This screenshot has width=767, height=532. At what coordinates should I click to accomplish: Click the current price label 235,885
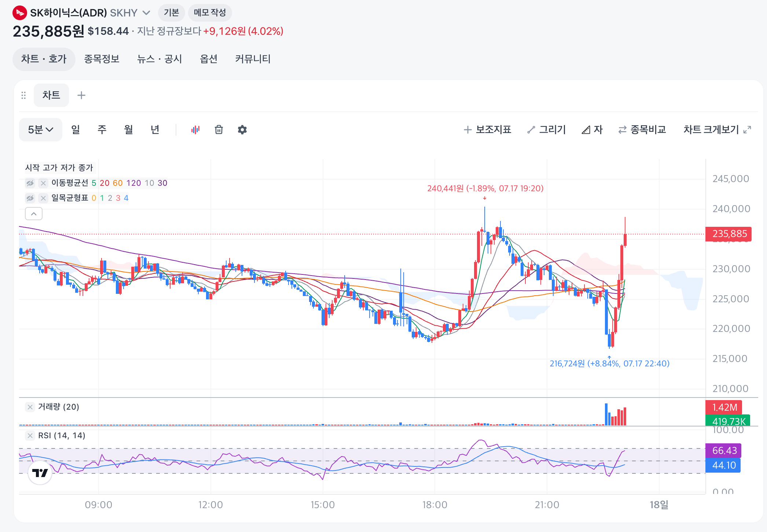(x=729, y=234)
